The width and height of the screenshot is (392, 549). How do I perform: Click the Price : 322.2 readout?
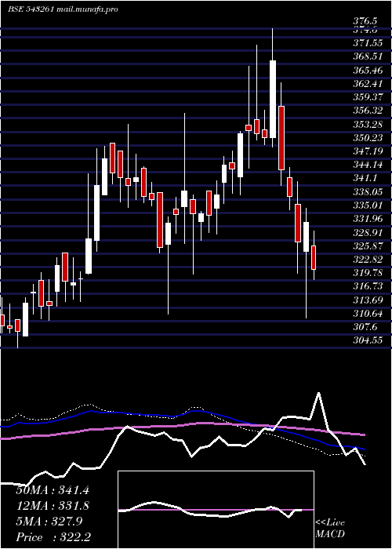tap(53, 537)
